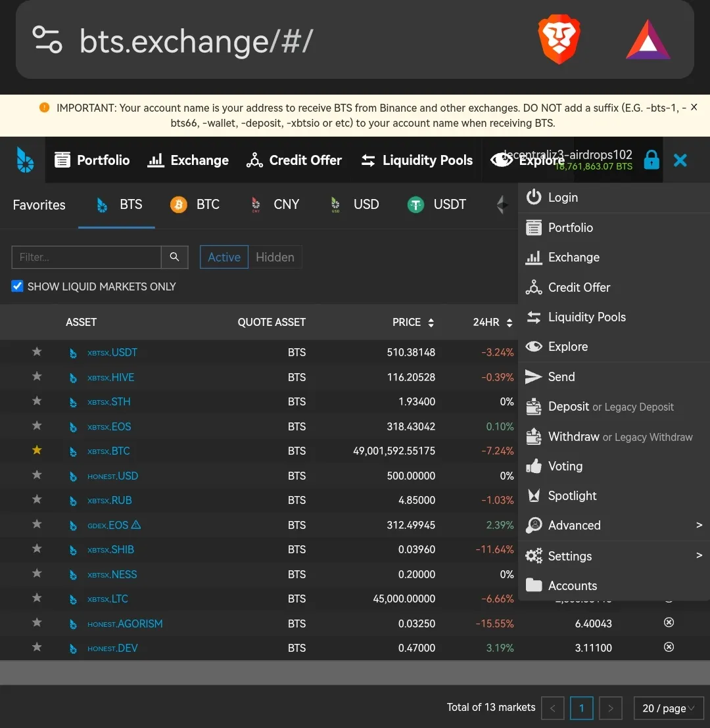Open the Favorites markets tab
The width and height of the screenshot is (710, 728).
pyautogui.click(x=39, y=205)
